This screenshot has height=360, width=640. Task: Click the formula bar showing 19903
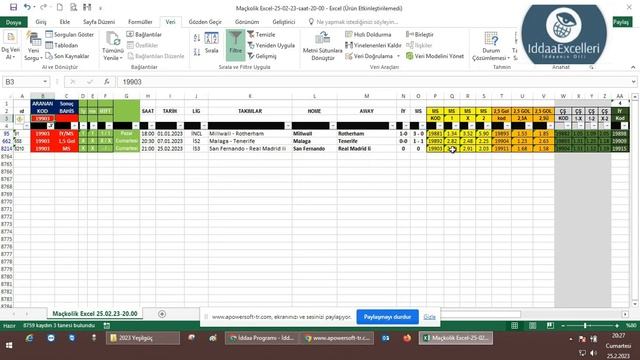point(373,82)
